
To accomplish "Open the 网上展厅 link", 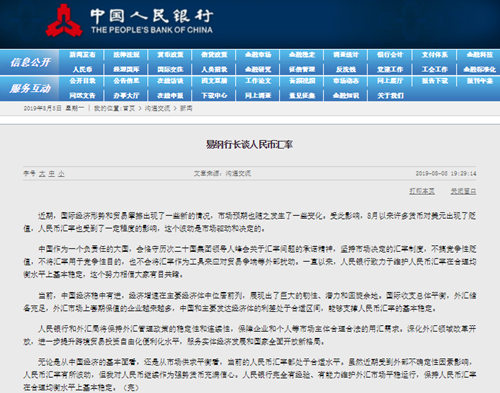I will click(x=390, y=81).
